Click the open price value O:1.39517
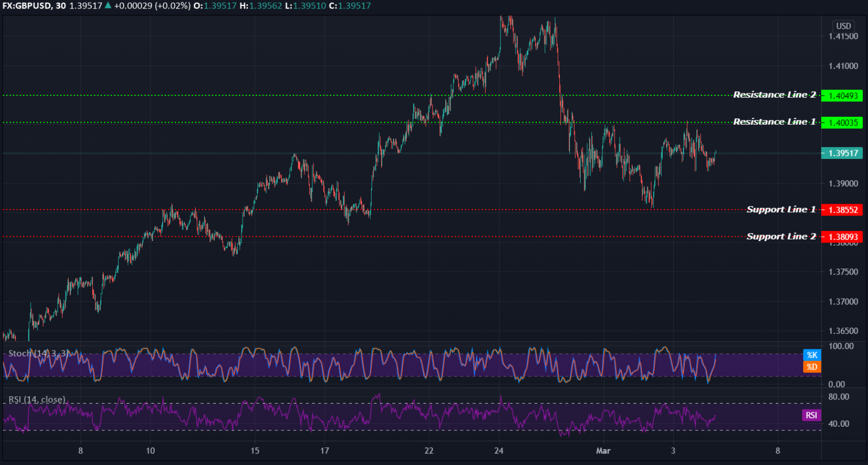 [x=215, y=6]
